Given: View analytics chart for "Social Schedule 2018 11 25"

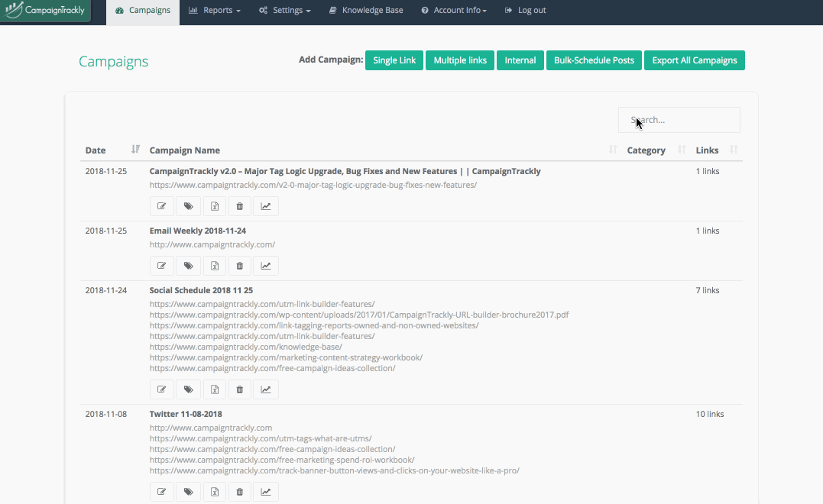Looking at the screenshot, I should (x=265, y=389).
